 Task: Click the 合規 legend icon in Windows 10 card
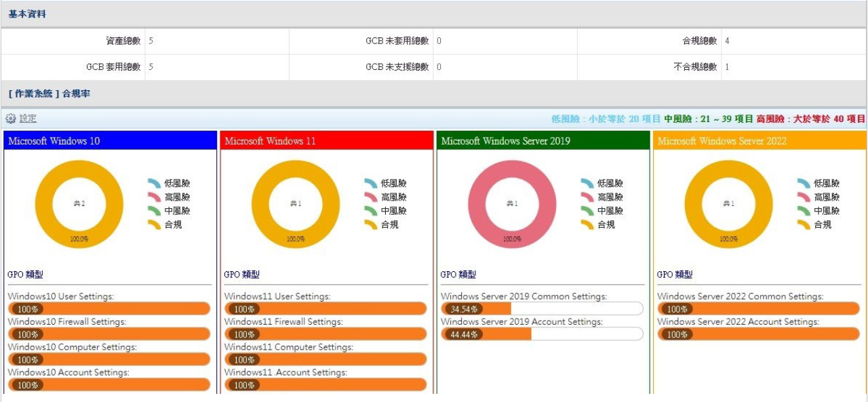(155, 224)
